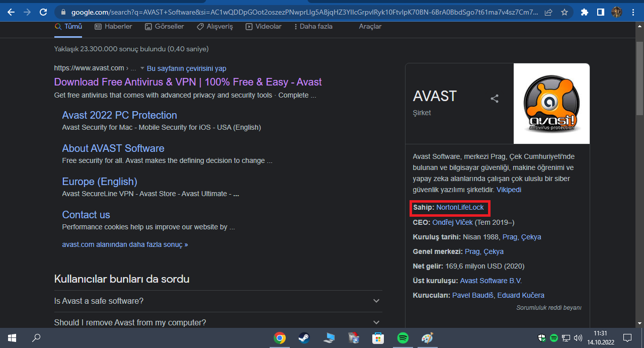
Task: Open About AVAST Software sitelink
Action: [x=113, y=148]
